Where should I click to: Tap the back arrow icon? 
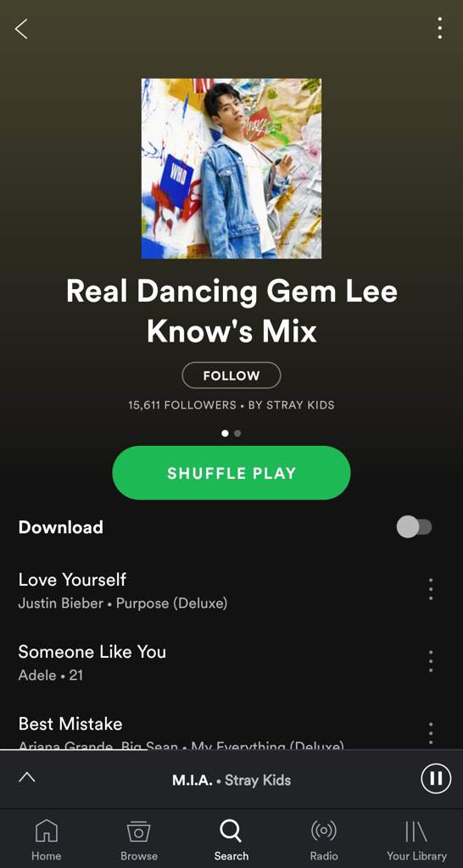tap(21, 29)
